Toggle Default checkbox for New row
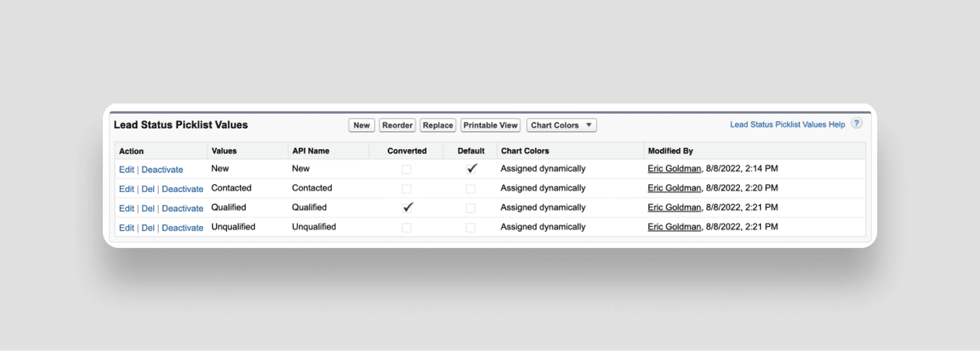The height and width of the screenshot is (351, 980). [x=471, y=169]
